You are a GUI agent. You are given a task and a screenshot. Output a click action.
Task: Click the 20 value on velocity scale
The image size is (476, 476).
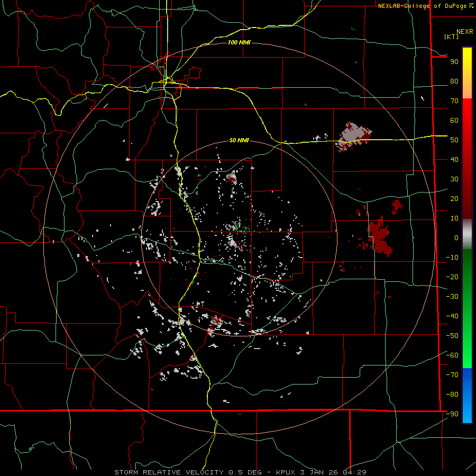pyautogui.click(x=454, y=199)
